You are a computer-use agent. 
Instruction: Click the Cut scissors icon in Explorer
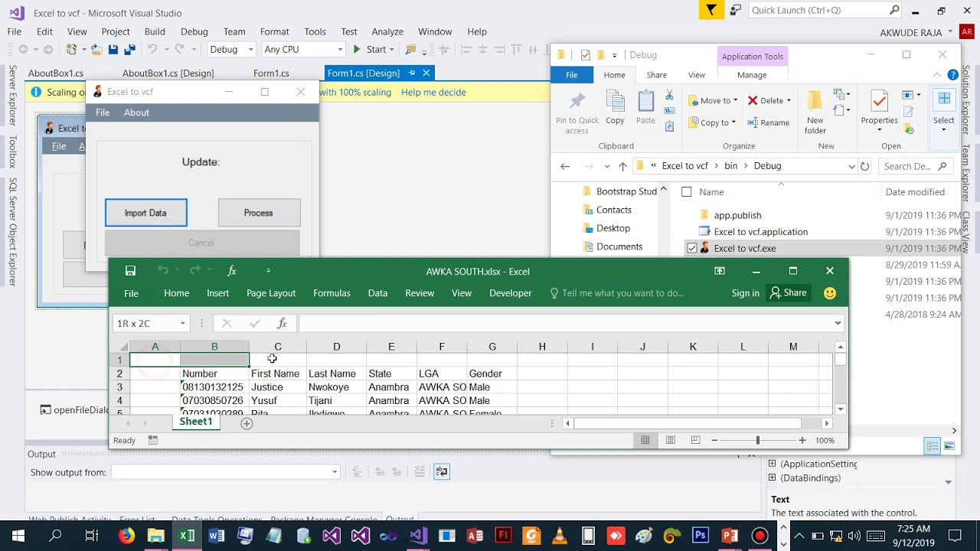coord(669,95)
